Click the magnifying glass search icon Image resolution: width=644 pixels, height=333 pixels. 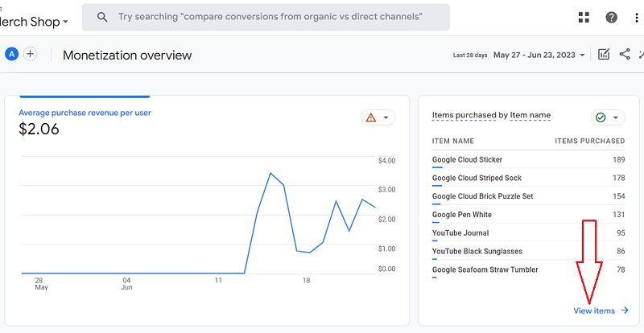tap(101, 17)
